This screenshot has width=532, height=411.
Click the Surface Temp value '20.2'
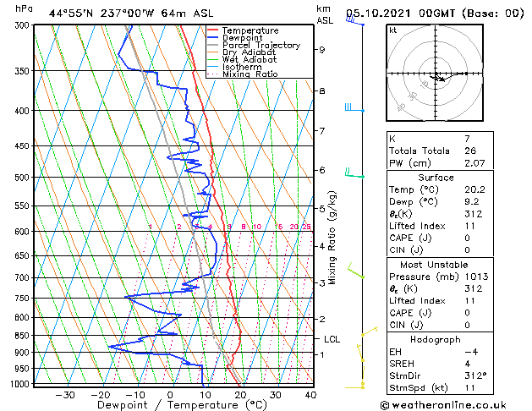[474, 189]
